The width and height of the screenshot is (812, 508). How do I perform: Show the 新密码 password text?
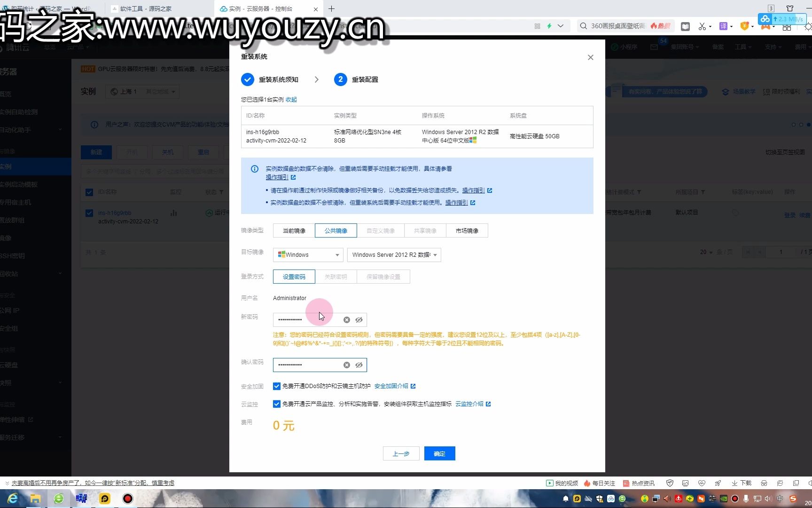point(359,320)
